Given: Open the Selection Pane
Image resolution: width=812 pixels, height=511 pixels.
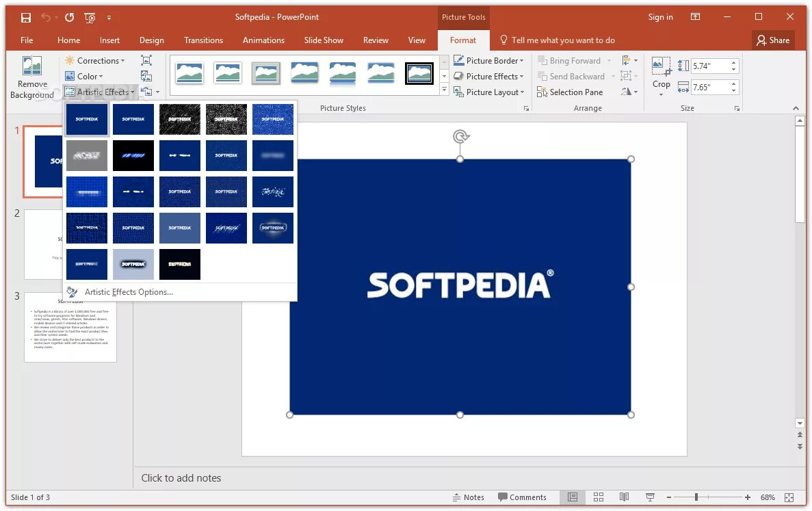Looking at the screenshot, I should pos(570,92).
